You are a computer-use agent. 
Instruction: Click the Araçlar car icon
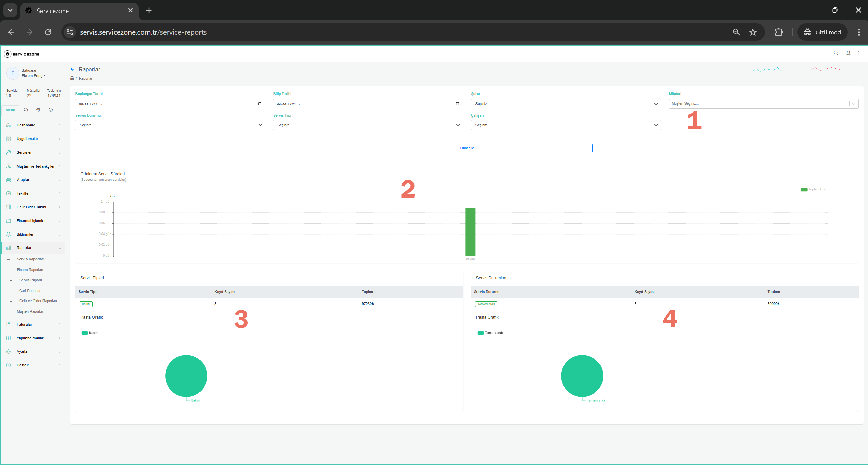(x=8, y=180)
